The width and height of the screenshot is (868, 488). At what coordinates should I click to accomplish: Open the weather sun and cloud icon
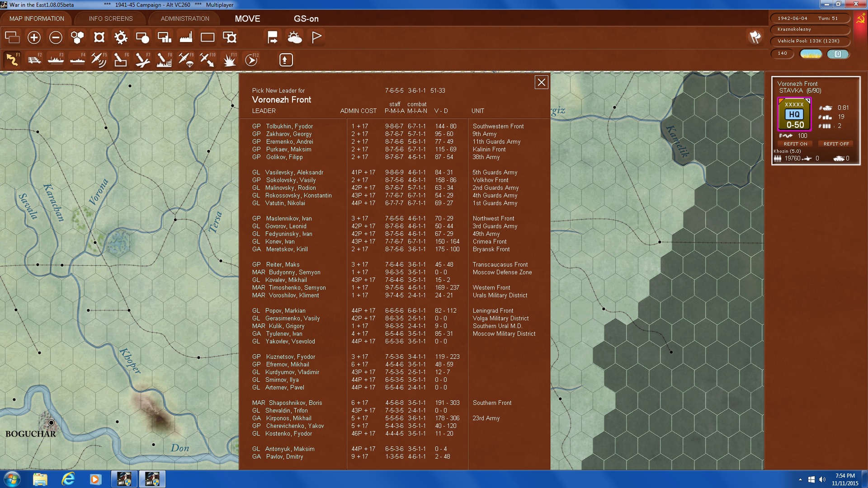pyautogui.click(x=294, y=38)
